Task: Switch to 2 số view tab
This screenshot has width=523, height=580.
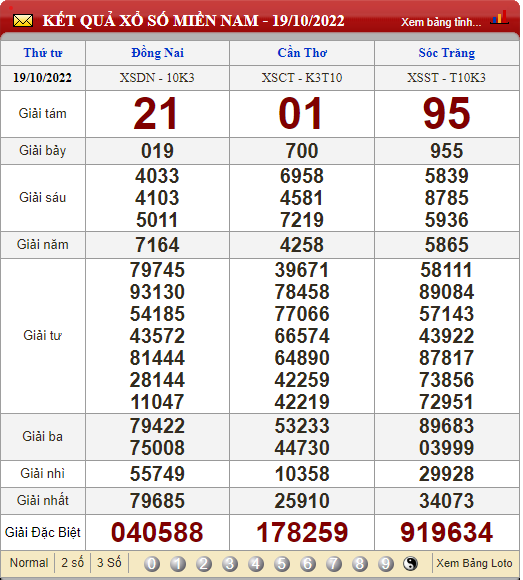Action: pyautogui.click(x=72, y=563)
